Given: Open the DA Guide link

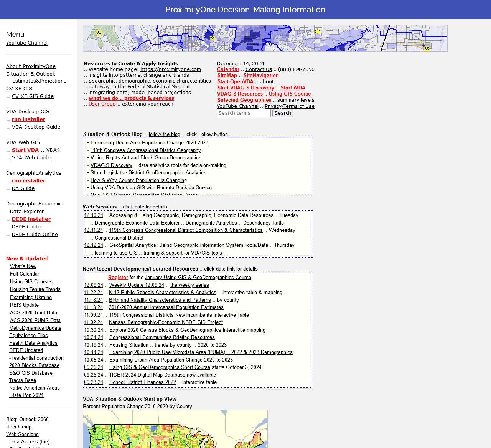Looking at the screenshot, I should [x=23, y=188].
